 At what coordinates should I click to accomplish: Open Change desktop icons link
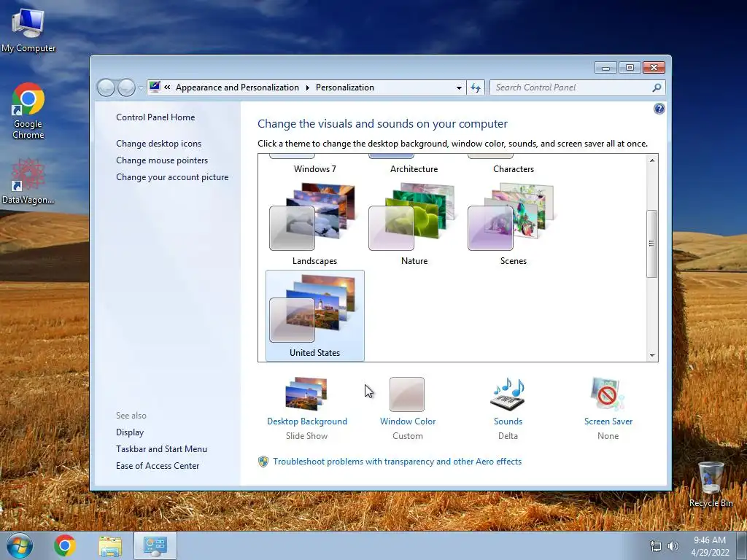point(158,144)
